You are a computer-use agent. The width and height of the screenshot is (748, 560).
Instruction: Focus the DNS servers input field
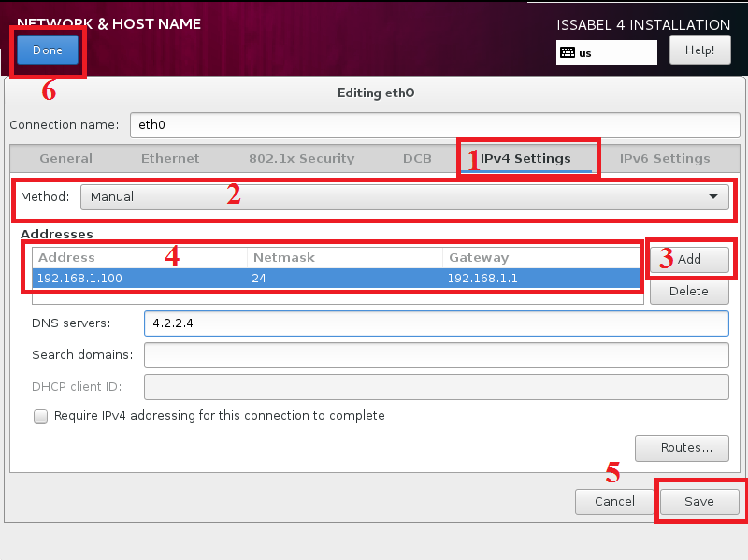tap(436, 323)
